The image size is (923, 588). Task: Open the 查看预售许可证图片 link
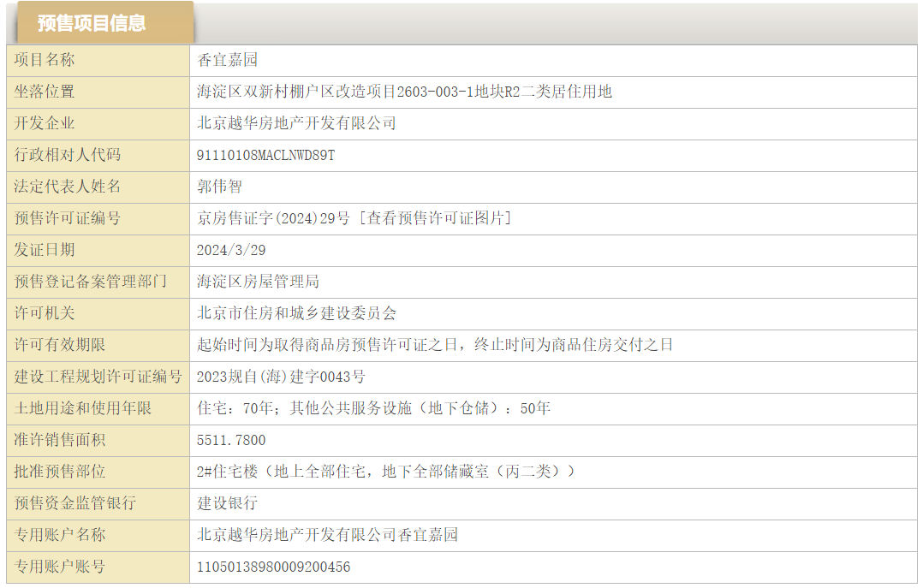click(x=435, y=218)
